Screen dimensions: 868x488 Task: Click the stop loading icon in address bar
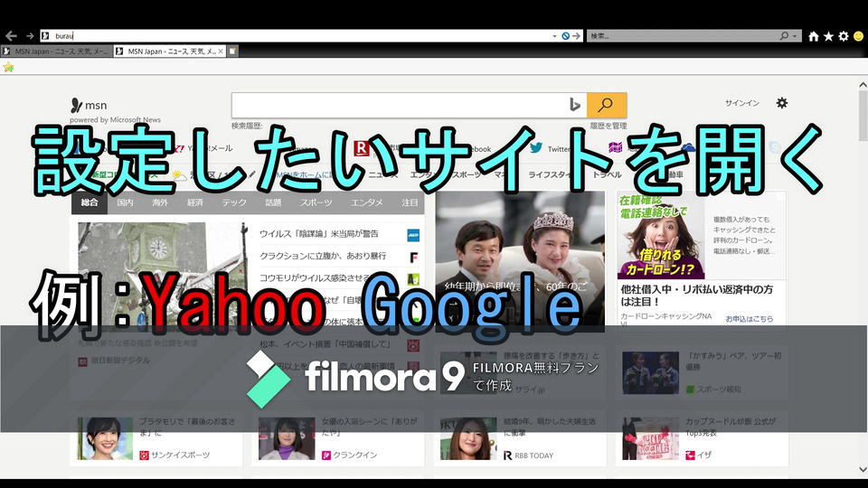[565, 36]
